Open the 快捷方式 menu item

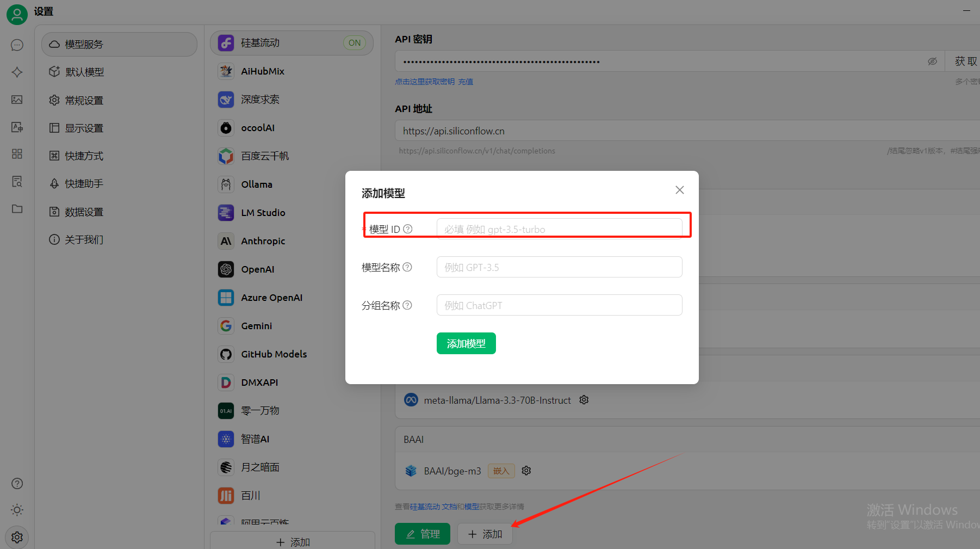point(119,156)
